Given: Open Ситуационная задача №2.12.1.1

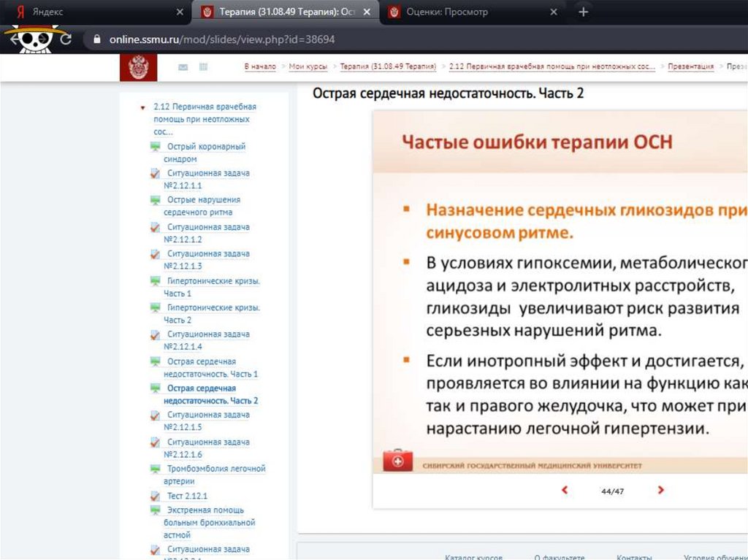Looking at the screenshot, I should point(207,180).
